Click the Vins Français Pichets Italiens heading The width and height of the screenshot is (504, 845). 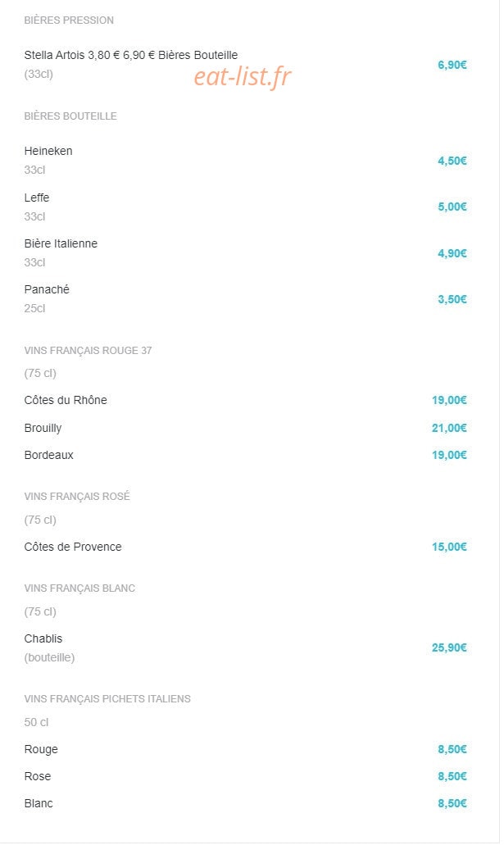tap(107, 698)
